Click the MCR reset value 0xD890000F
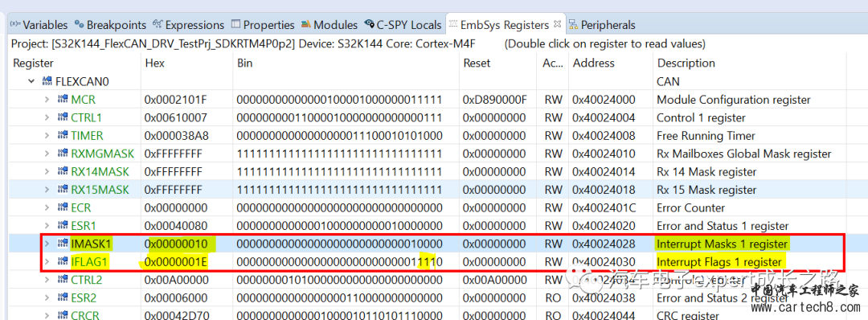The image size is (868, 320). (495, 100)
